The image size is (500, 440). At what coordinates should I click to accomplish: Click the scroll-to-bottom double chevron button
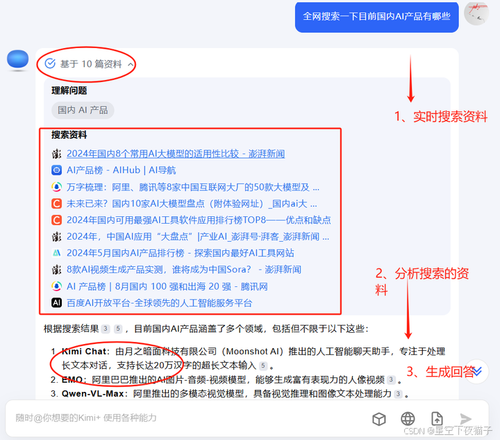pos(477,371)
